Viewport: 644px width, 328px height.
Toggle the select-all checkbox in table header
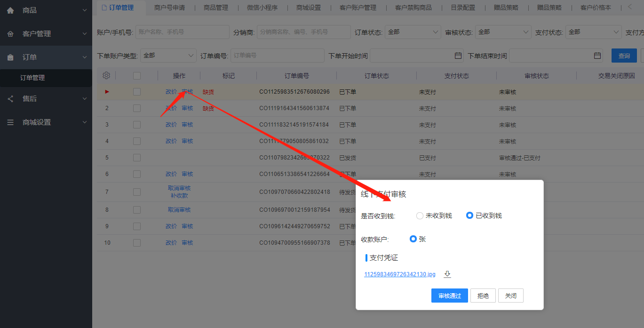137,75
